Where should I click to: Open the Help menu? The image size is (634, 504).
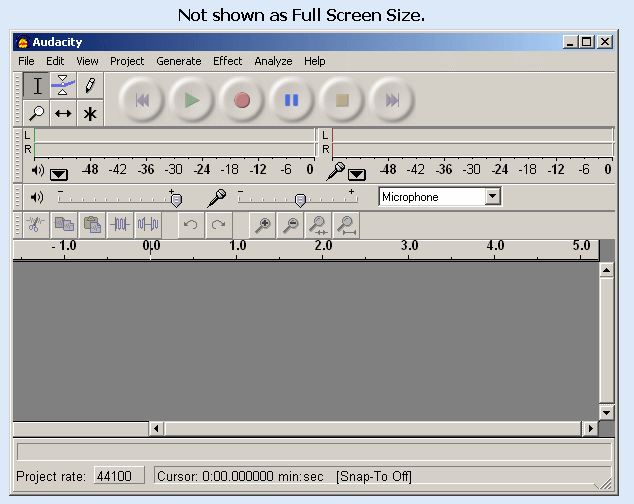(x=315, y=61)
